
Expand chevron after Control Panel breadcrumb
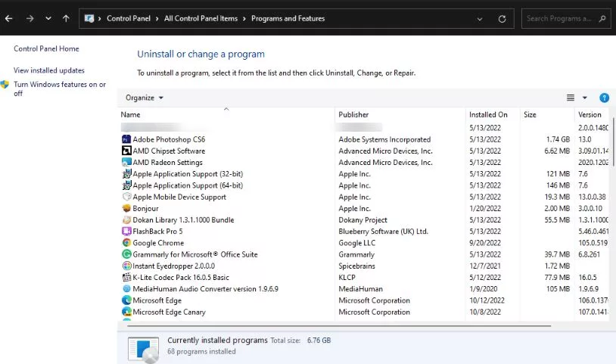pyautogui.click(x=157, y=19)
